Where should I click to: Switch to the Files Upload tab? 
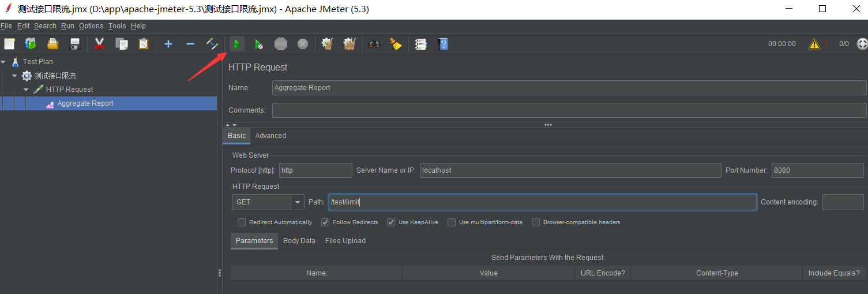(345, 241)
